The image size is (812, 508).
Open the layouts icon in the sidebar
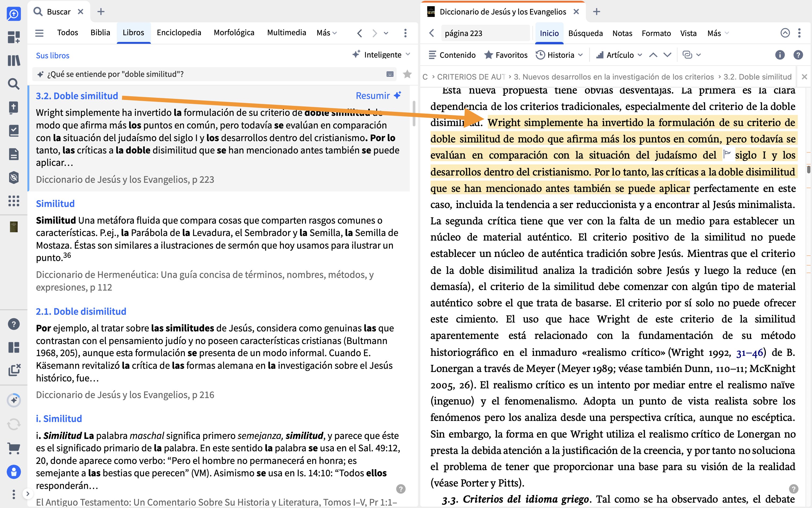(14, 347)
